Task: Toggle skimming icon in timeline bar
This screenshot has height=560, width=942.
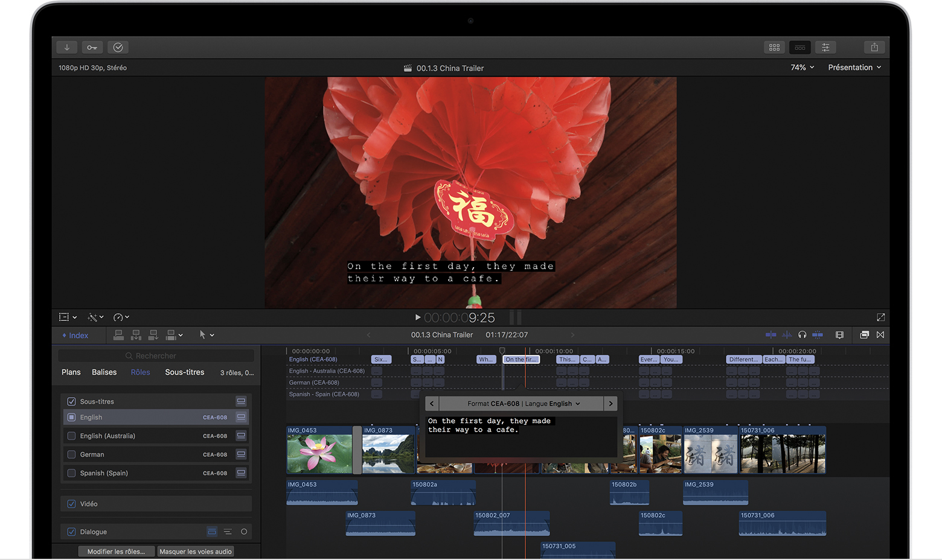Action: pyautogui.click(x=771, y=334)
